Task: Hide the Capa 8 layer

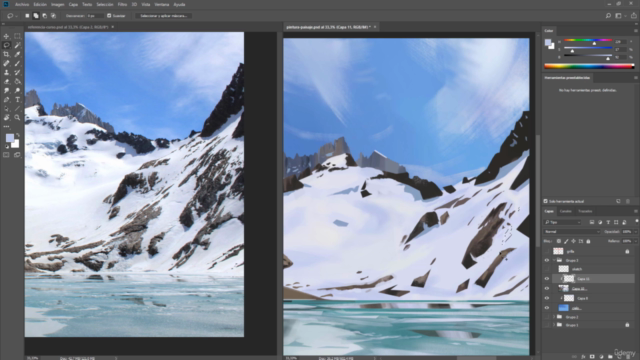Action: tap(547, 298)
